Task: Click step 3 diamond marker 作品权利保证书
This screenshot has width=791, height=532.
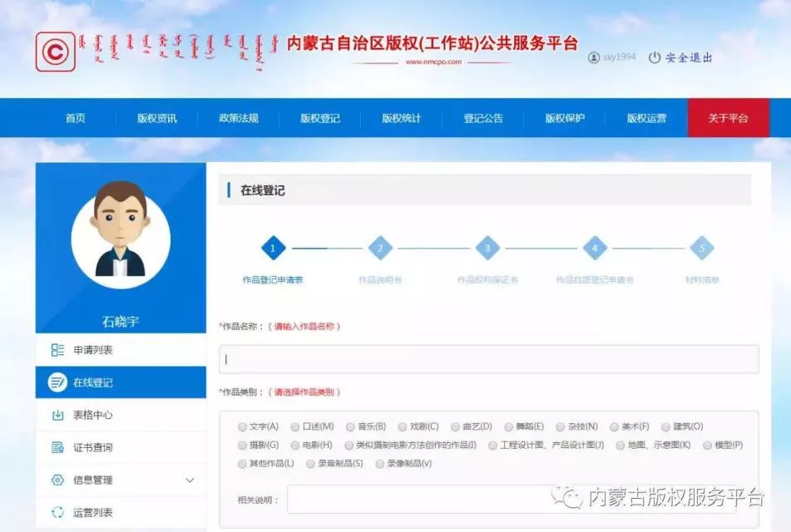Action: pyautogui.click(x=487, y=248)
